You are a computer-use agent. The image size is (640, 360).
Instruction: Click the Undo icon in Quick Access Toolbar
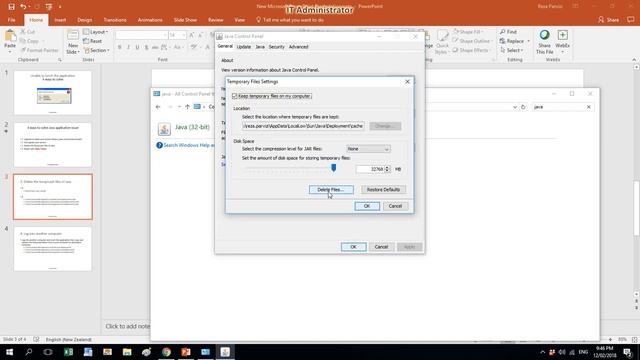pyautogui.click(x=23, y=7)
